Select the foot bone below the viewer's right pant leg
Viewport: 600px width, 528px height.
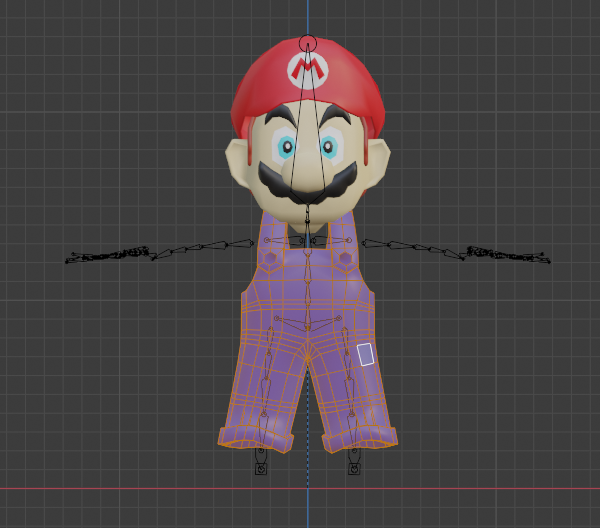pyautogui.click(x=354, y=462)
